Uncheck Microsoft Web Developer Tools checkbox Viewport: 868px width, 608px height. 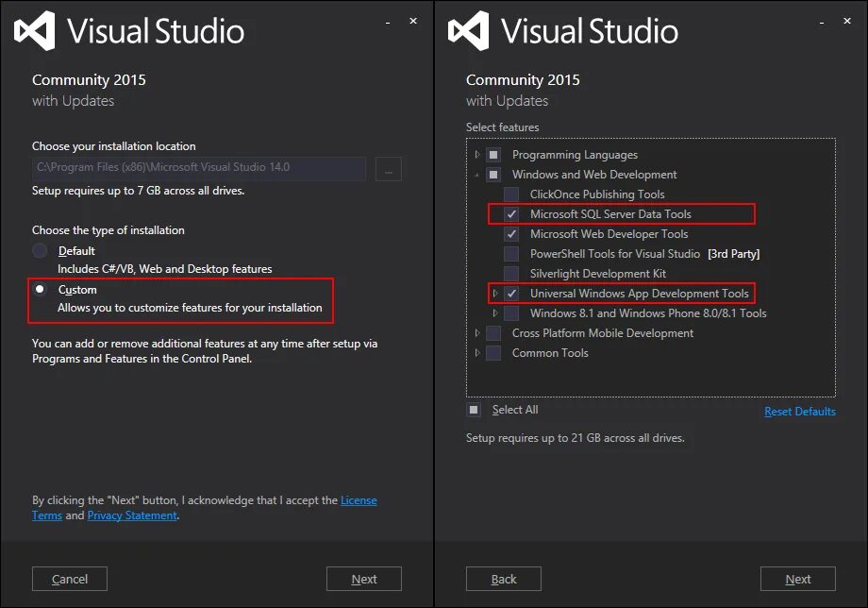[x=511, y=234]
